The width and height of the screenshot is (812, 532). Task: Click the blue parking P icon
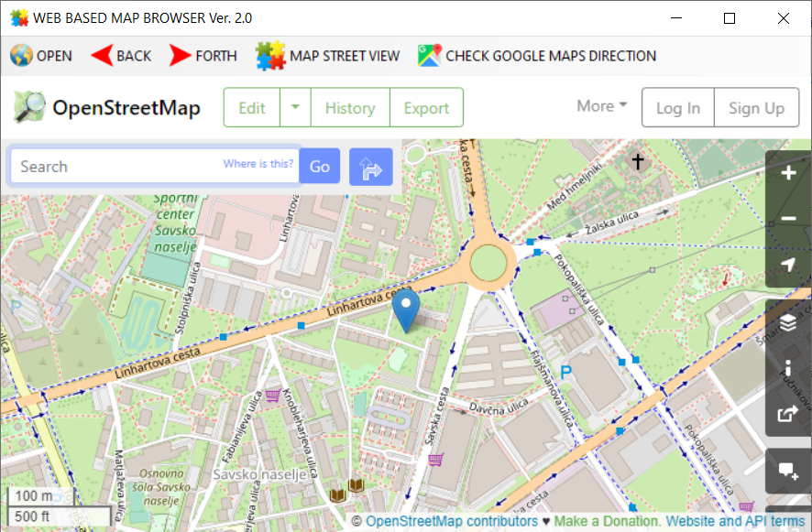tap(566, 372)
